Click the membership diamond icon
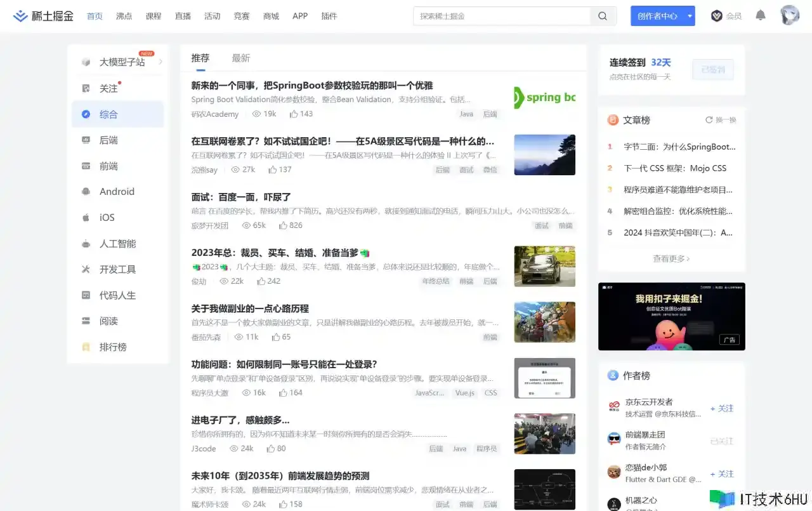Image resolution: width=812 pixels, height=511 pixels. click(717, 16)
